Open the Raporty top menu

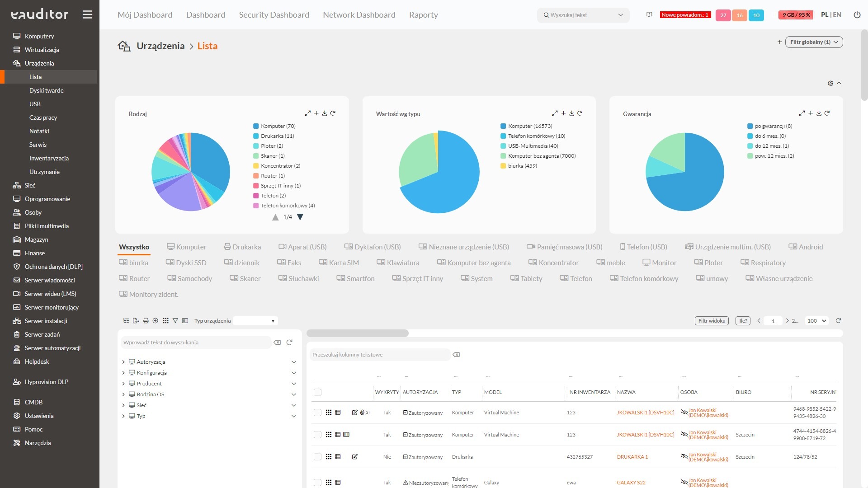tap(424, 15)
